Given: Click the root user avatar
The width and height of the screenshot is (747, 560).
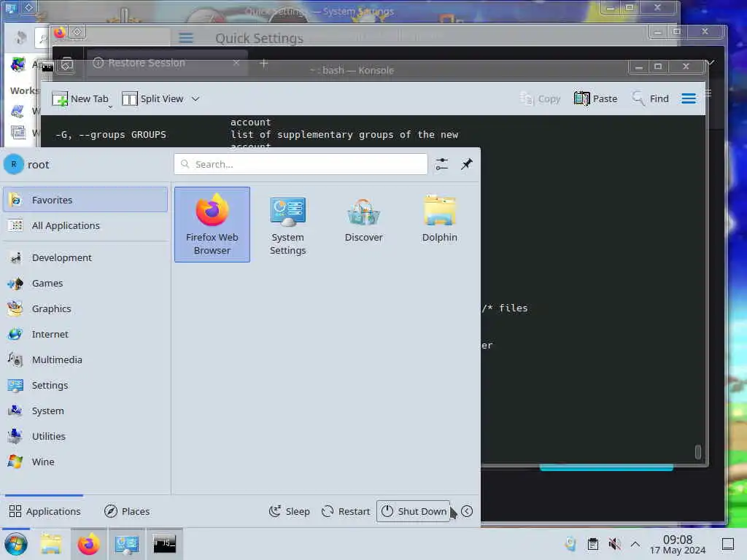Looking at the screenshot, I should click(x=14, y=164).
